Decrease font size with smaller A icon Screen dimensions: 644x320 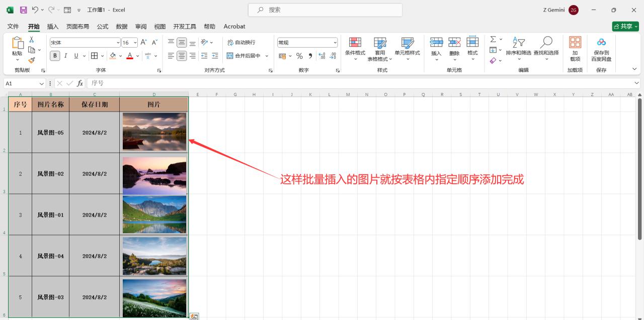coord(154,43)
